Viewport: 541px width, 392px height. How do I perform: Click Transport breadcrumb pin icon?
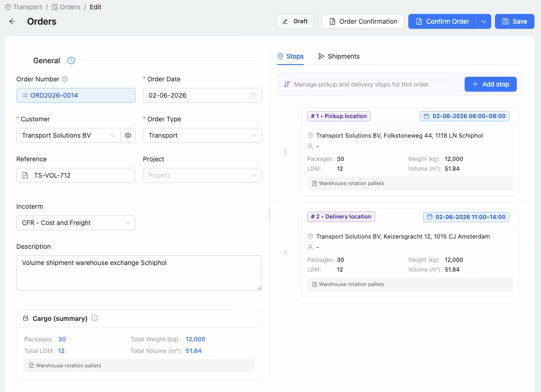pyautogui.click(x=8, y=7)
